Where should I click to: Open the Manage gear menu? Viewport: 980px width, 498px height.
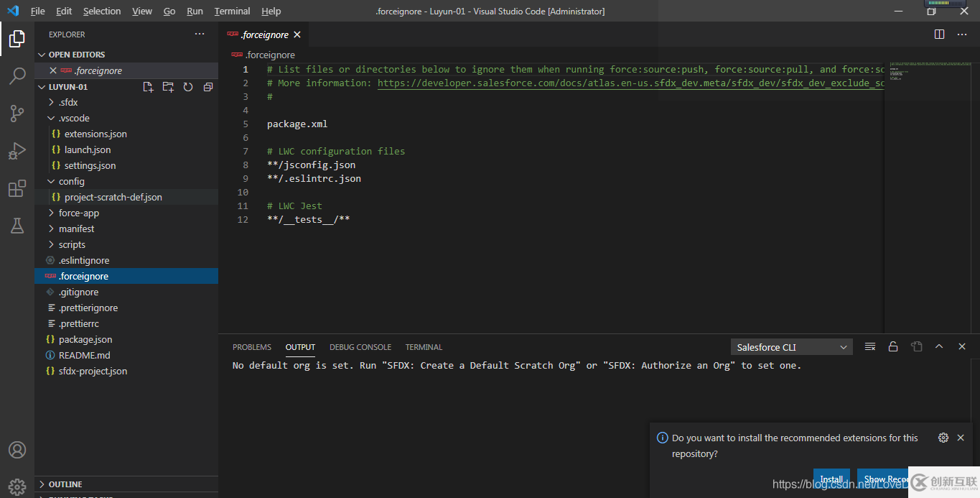[x=16, y=486]
